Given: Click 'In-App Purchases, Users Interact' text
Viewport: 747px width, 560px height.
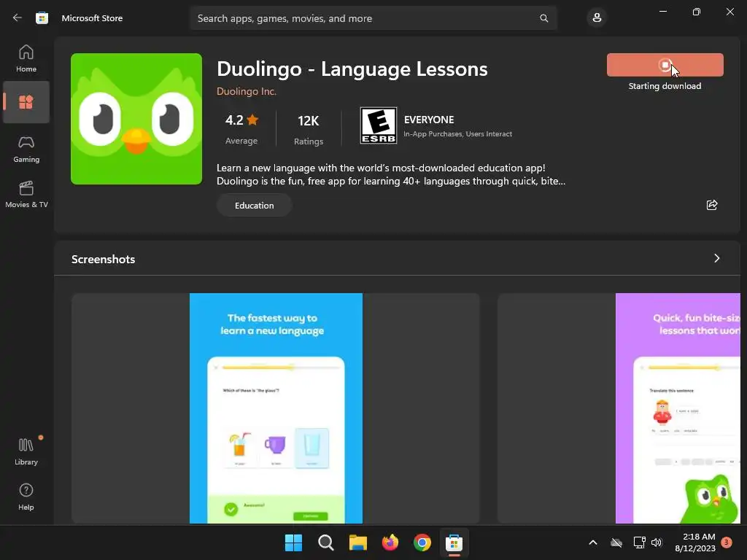Looking at the screenshot, I should click(x=458, y=134).
